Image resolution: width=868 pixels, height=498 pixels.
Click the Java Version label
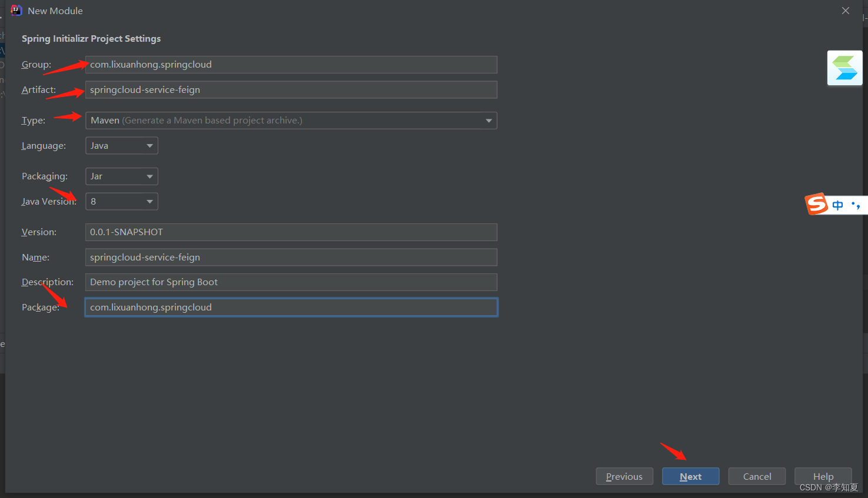pyautogui.click(x=49, y=202)
